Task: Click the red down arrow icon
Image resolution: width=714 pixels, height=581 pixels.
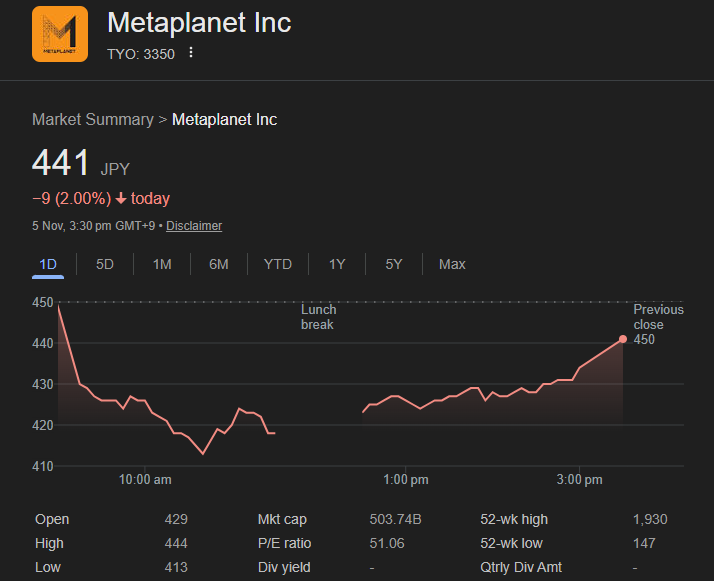Action: coord(121,198)
